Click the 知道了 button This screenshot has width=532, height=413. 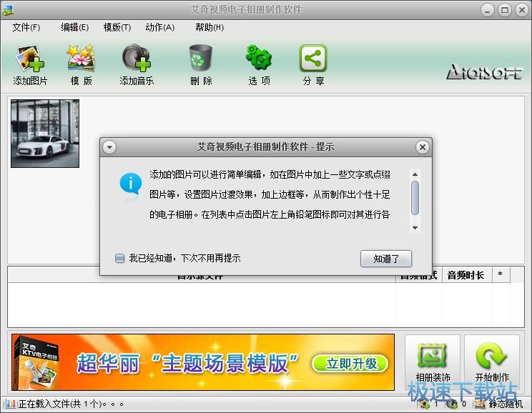pos(385,259)
